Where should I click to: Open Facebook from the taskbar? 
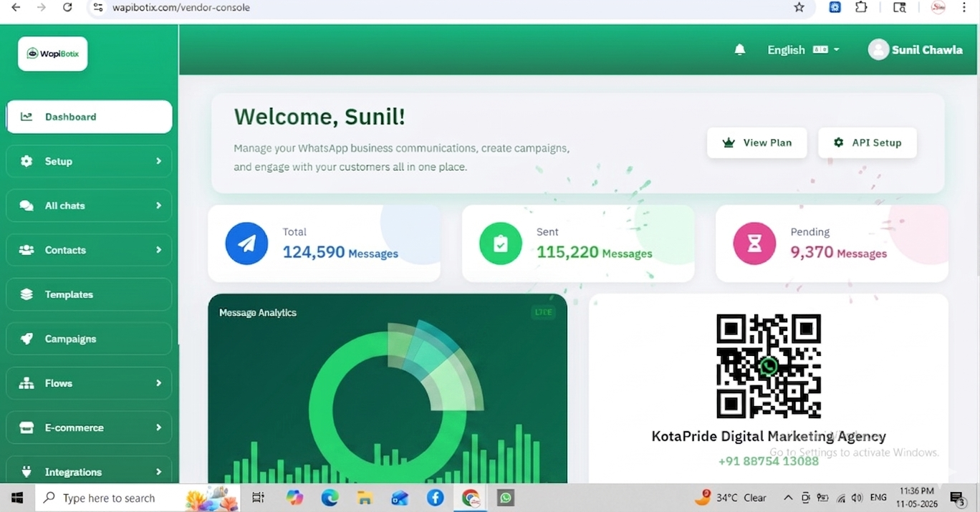click(x=435, y=498)
